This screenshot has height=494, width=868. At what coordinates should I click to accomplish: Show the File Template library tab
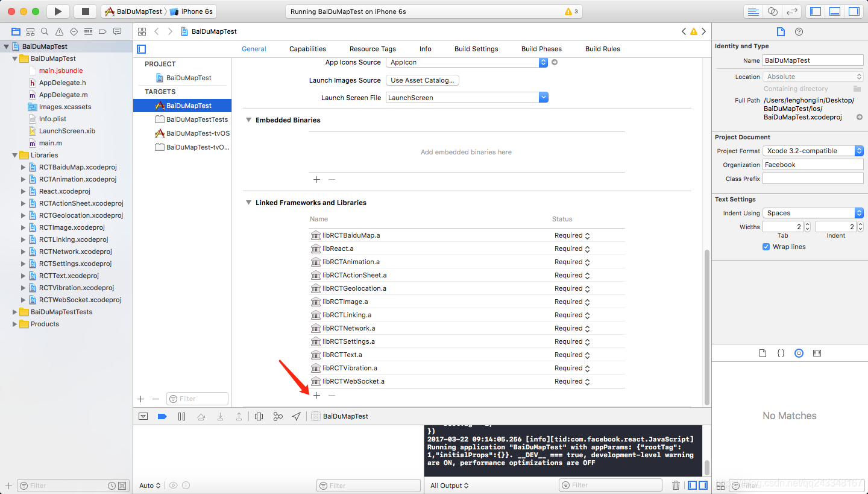coord(763,353)
